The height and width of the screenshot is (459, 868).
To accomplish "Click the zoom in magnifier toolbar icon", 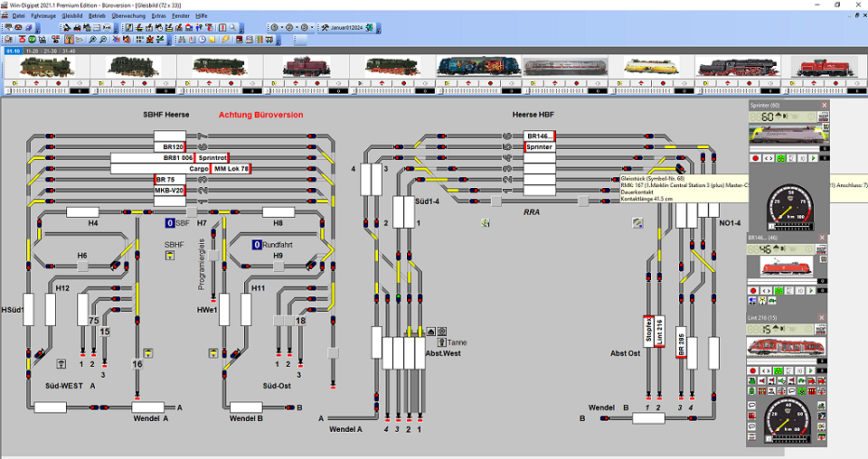I will [92, 40].
